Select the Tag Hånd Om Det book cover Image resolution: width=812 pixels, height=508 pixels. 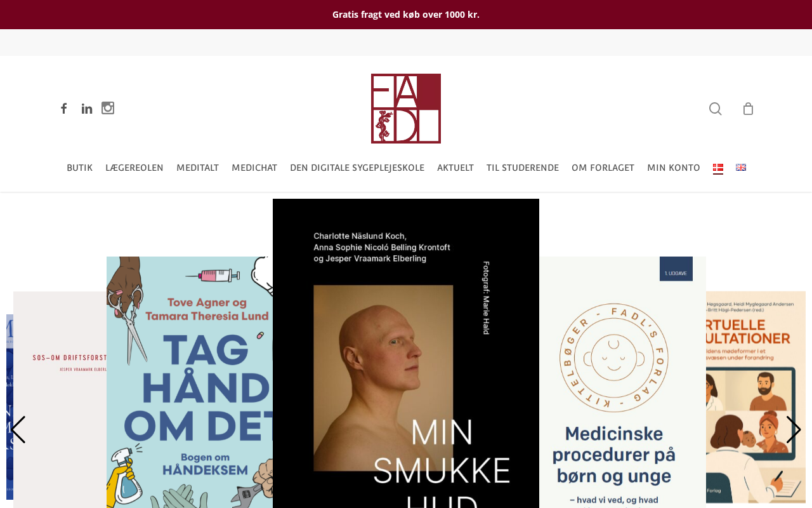[x=190, y=382]
